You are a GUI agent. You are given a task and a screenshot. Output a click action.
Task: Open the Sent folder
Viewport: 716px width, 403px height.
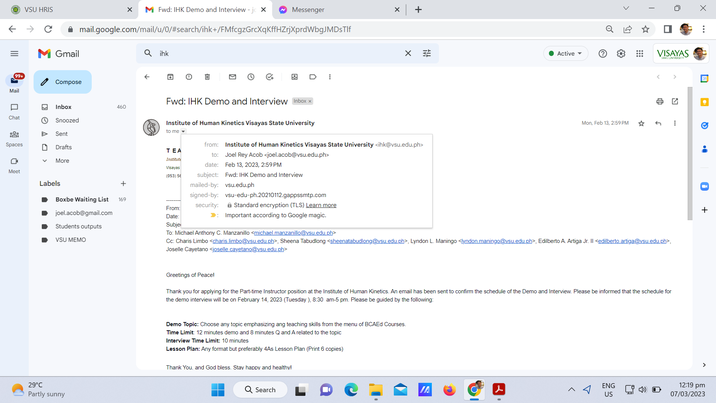click(62, 133)
